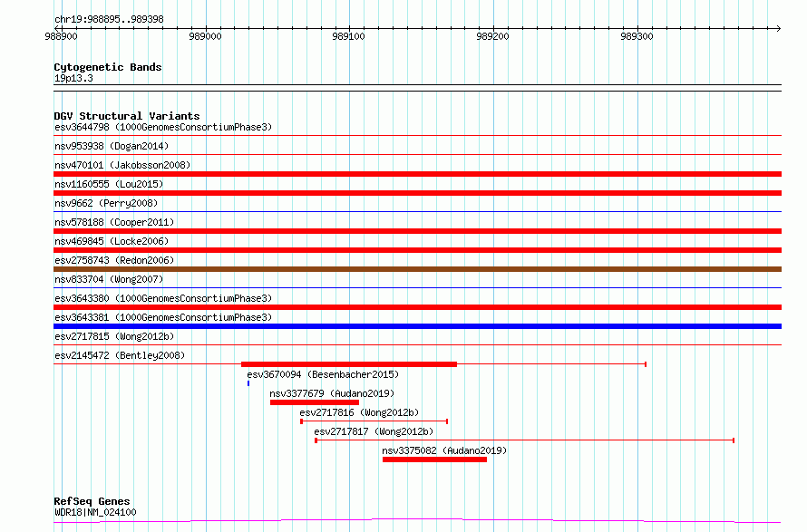Viewport: 807px width, 532px height.
Task: Select the nsv9662 (Perry2008) label
Action: pos(106,203)
